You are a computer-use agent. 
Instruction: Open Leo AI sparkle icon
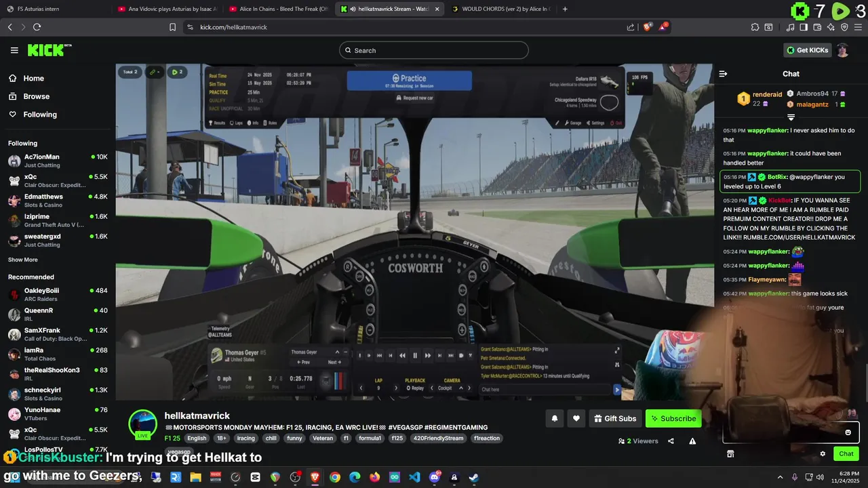coord(831,27)
